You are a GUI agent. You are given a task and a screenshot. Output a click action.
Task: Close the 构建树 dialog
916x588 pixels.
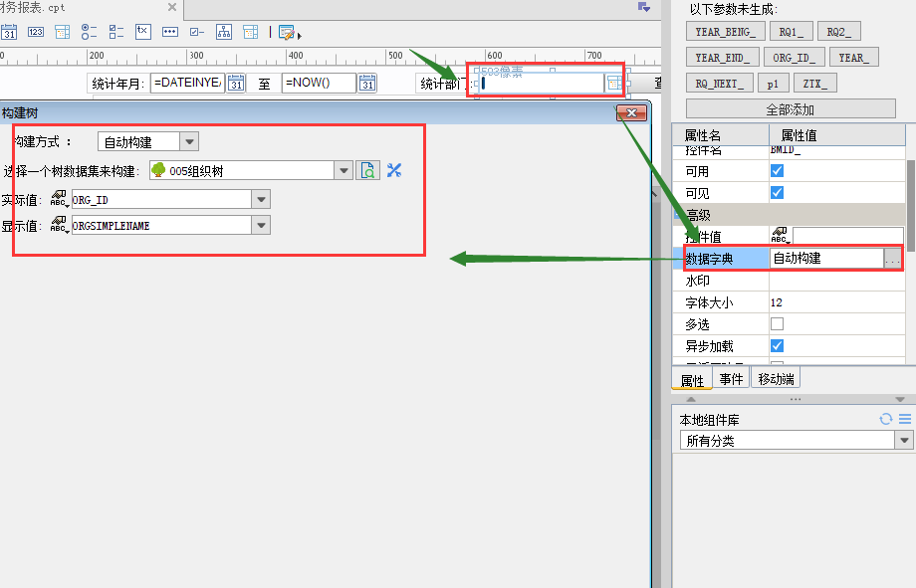pos(631,113)
